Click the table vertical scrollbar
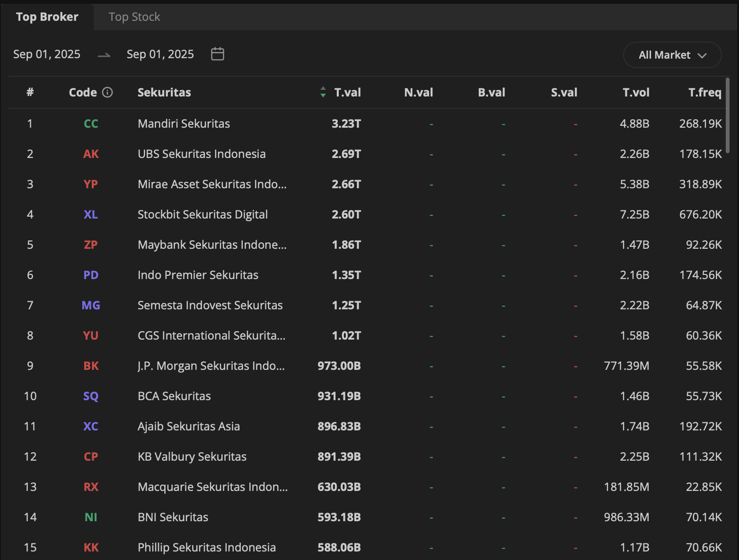739x560 pixels. click(x=728, y=115)
